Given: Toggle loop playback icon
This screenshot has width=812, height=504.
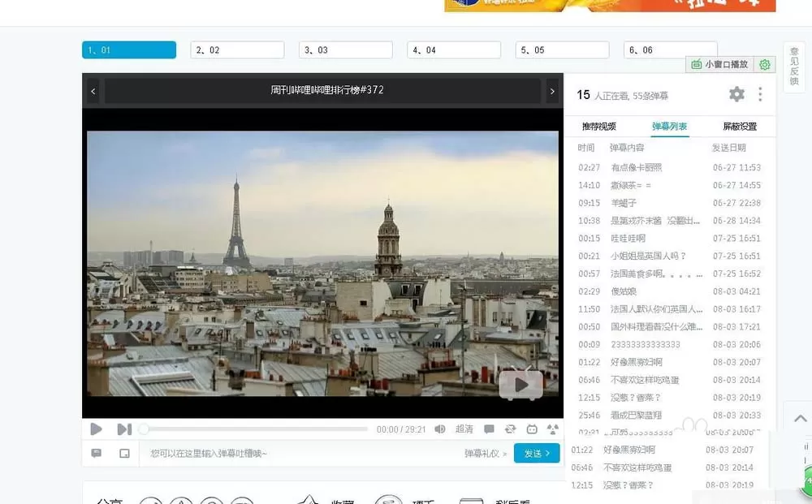Looking at the screenshot, I should [x=510, y=429].
